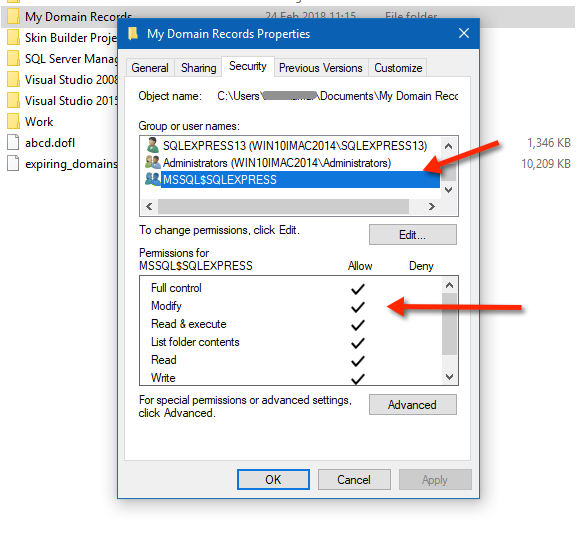
Task: Click the abcd.dofl file icon
Action: 13,143
